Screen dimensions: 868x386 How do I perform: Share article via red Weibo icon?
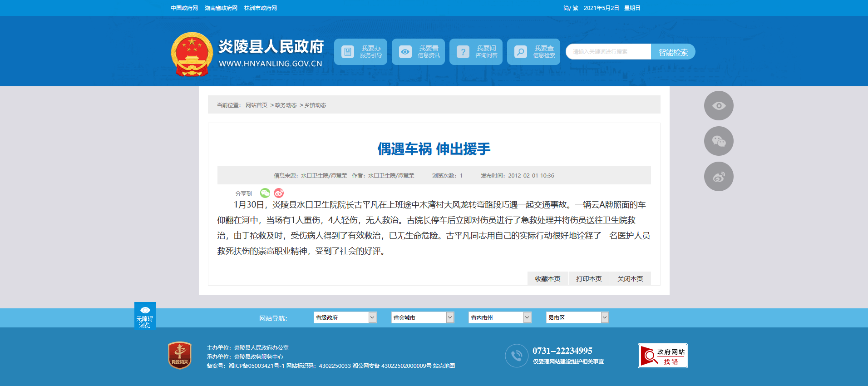[279, 193]
